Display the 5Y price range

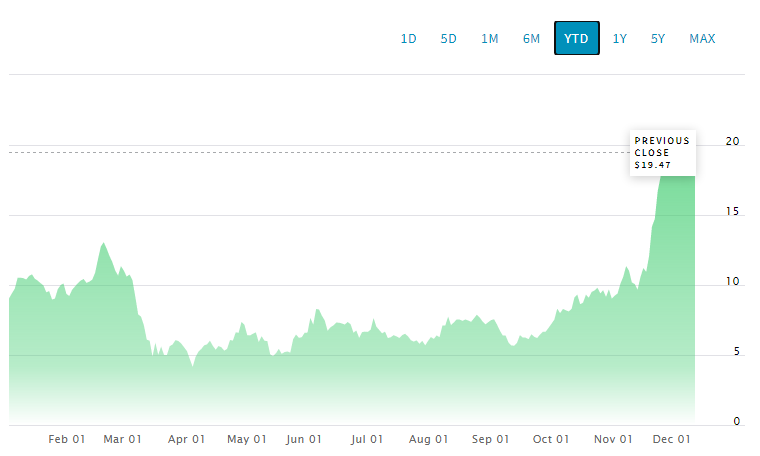(657, 39)
